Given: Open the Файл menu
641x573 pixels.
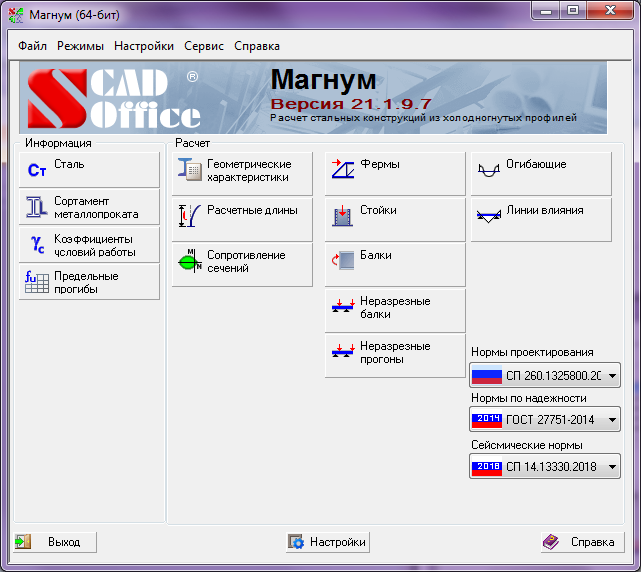Looking at the screenshot, I should [32, 46].
